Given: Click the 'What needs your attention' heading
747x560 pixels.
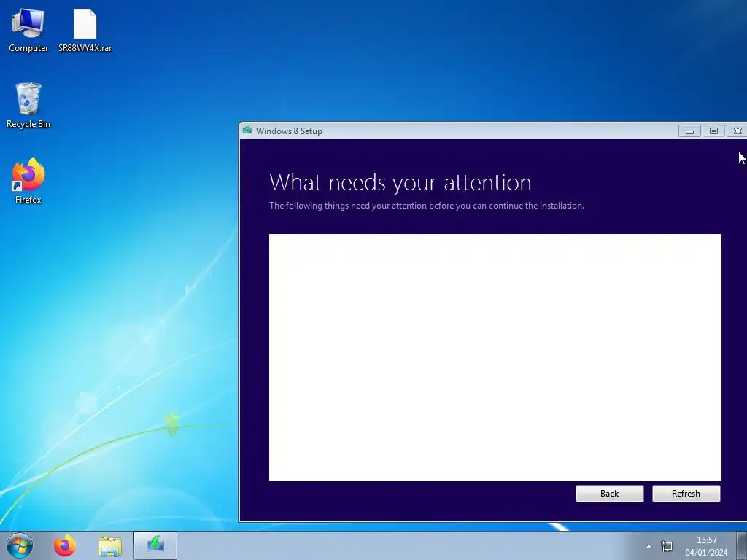Looking at the screenshot, I should click(400, 183).
